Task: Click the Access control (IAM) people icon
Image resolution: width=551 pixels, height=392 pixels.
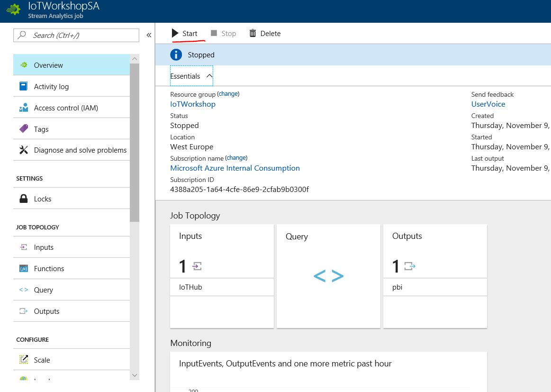Action: pyautogui.click(x=24, y=108)
